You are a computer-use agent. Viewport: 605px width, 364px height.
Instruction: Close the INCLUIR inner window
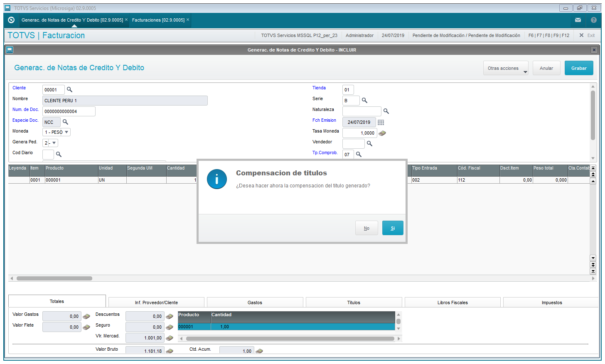coord(594,50)
